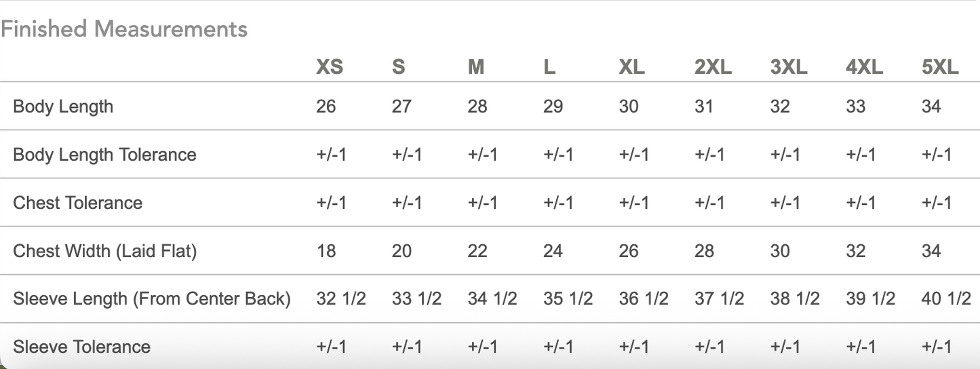Select the 5XL size column header
This screenshot has width=980, height=369.
[940, 67]
